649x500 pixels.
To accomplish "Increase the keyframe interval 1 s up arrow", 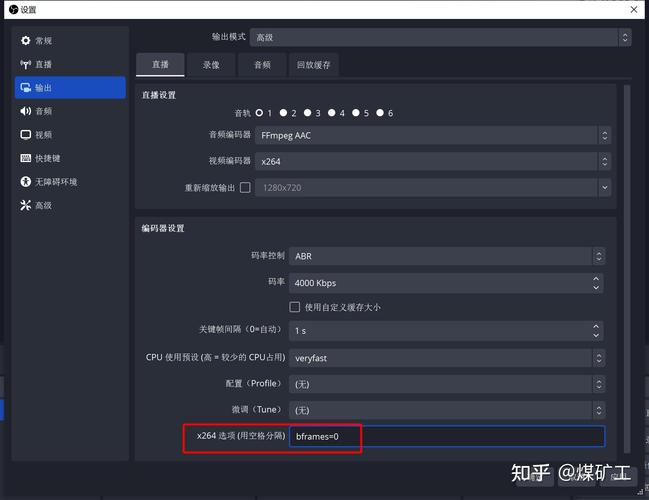I will pos(596,326).
